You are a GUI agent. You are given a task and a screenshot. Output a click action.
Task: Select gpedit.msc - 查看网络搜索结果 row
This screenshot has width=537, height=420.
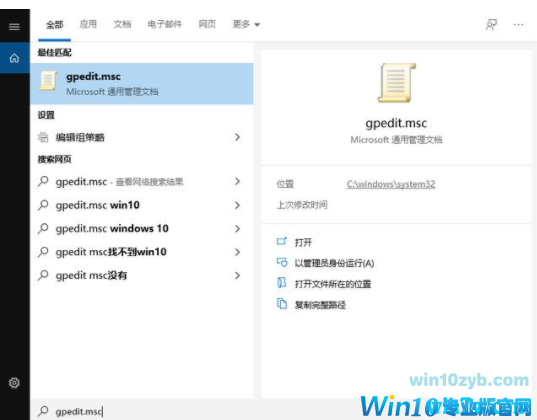(142, 181)
